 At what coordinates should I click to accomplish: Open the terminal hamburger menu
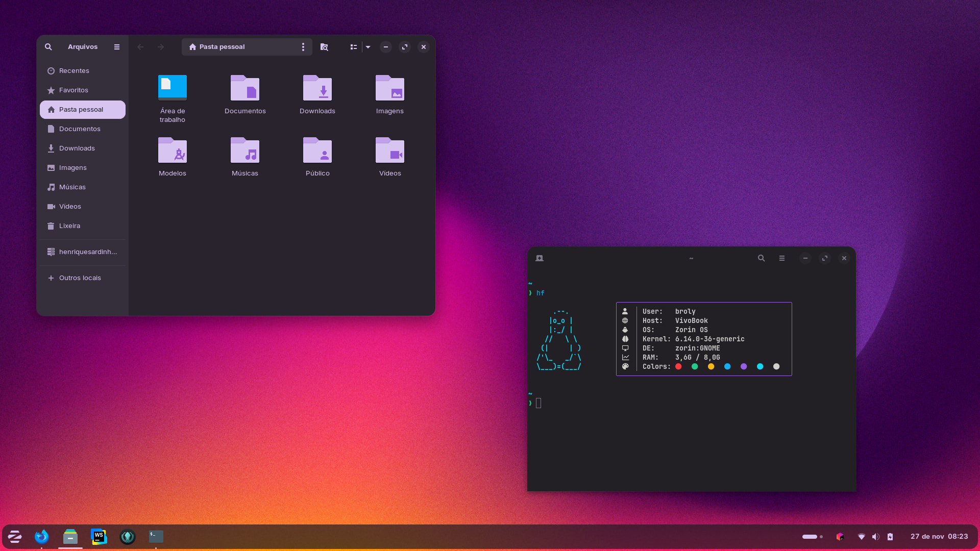coord(782,258)
